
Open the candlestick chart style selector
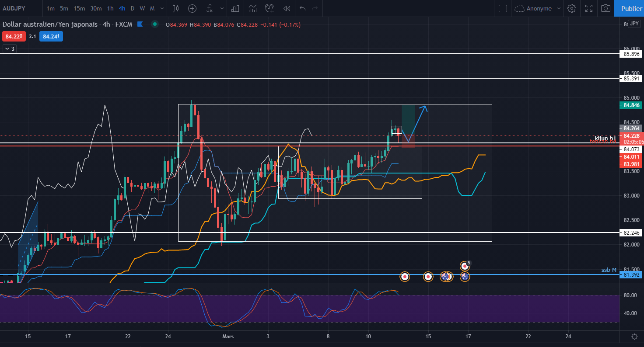tap(176, 8)
